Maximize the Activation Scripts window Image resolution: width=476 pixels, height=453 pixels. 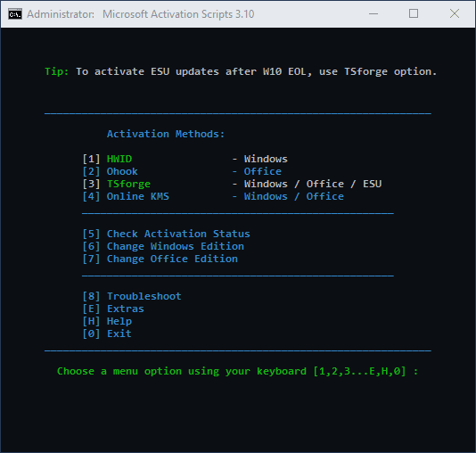414,13
